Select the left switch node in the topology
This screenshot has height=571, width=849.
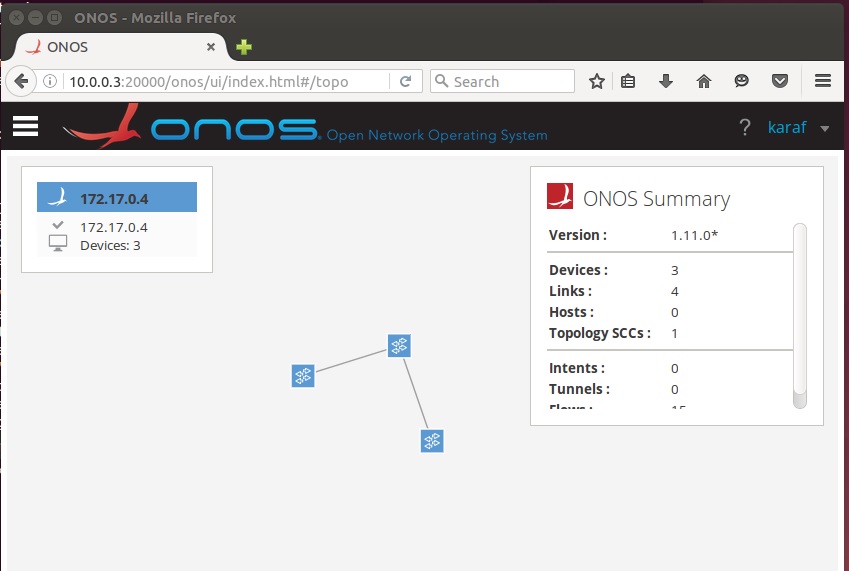303,376
